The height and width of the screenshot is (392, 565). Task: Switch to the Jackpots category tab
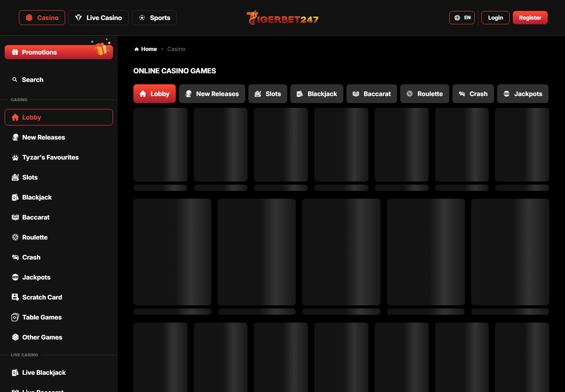click(x=523, y=94)
